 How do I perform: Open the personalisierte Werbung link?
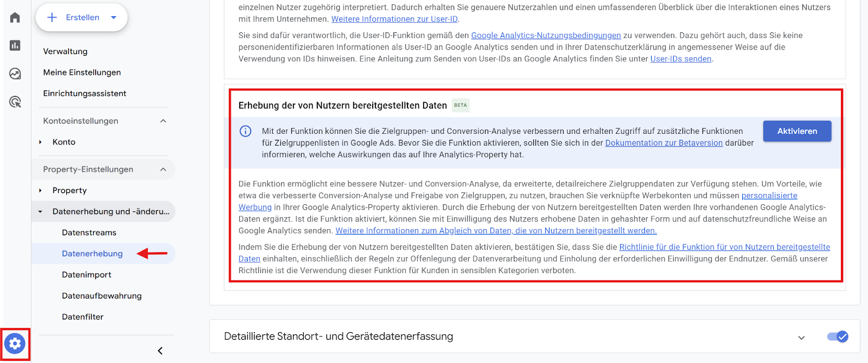coord(769,196)
